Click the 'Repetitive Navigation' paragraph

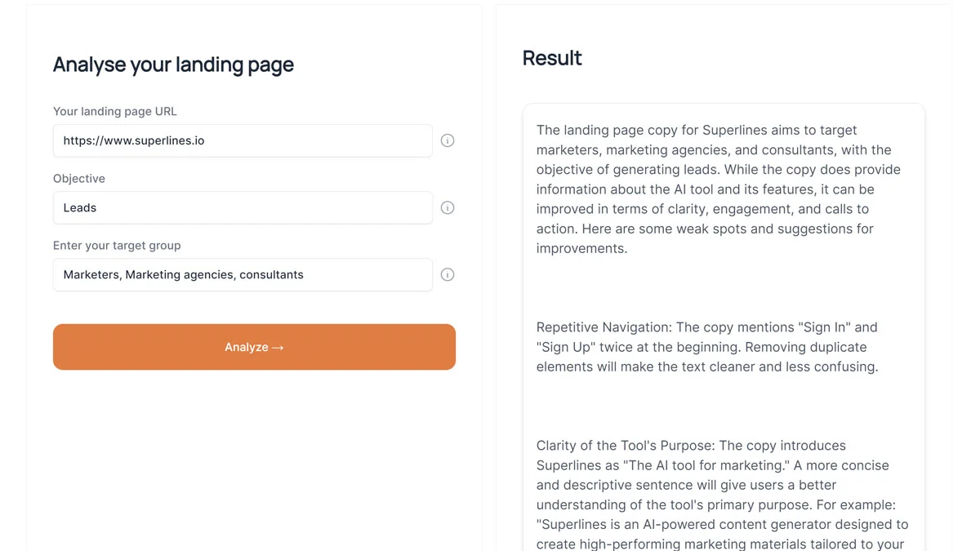[x=707, y=347]
